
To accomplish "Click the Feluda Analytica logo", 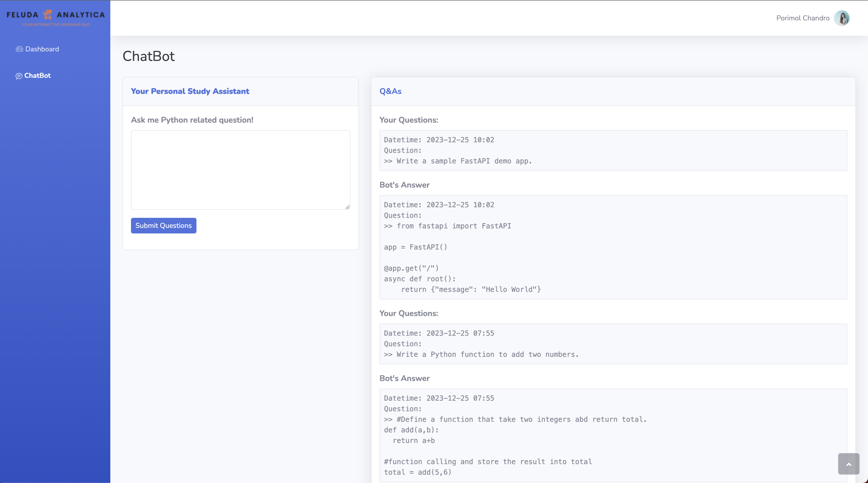I will pos(55,18).
